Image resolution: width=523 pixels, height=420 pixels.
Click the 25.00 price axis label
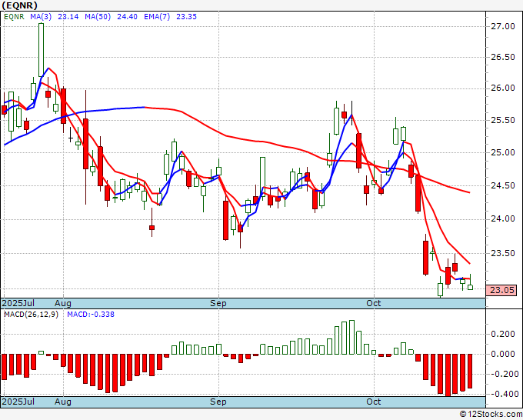click(501, 153)
